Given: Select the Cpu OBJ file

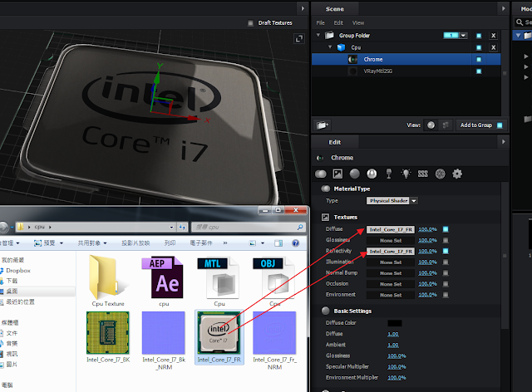Looking at the screenshot, I should coord(275,281).
